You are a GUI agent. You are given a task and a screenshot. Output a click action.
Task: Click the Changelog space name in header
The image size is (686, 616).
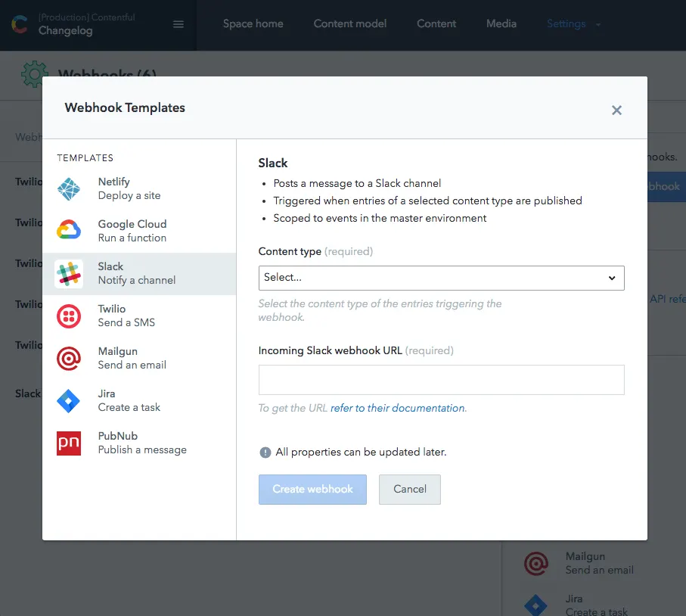click(x=65, y=30)
